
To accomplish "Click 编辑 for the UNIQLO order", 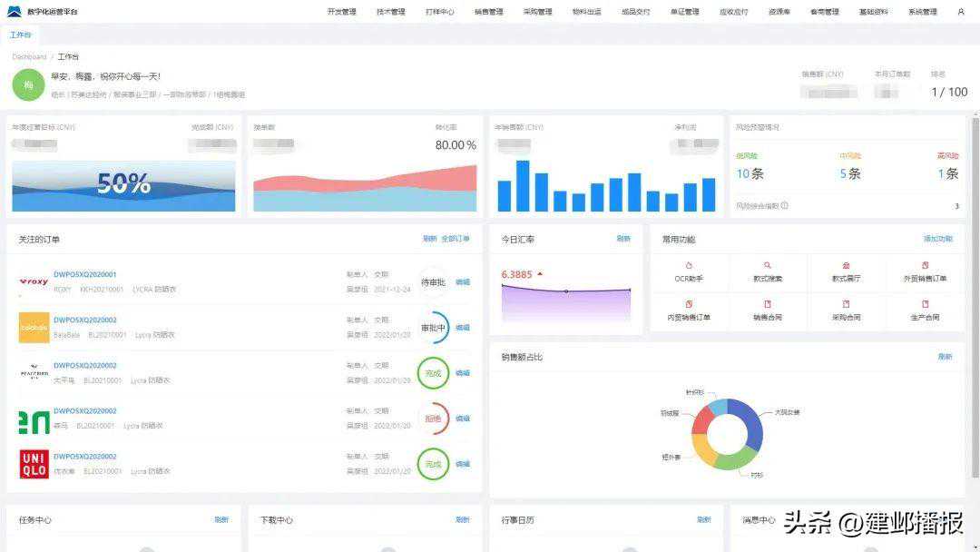I will pos(463,464).
